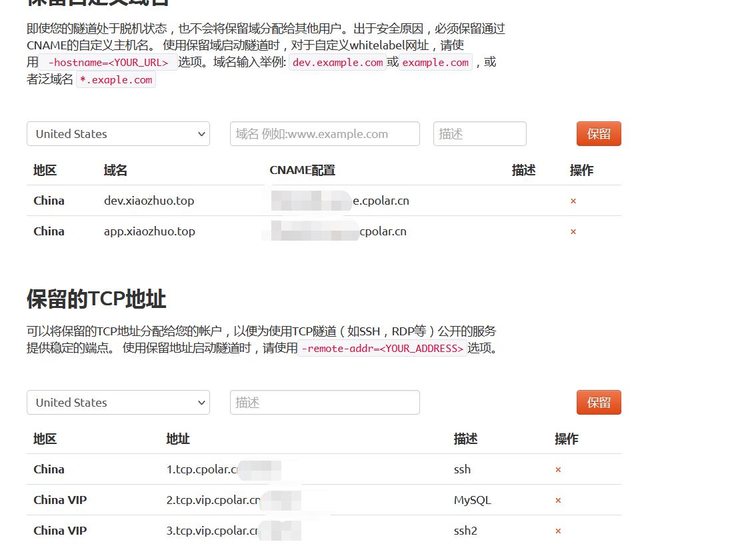
Task: Click the MySQL description cell
Action: click(473, 500)
